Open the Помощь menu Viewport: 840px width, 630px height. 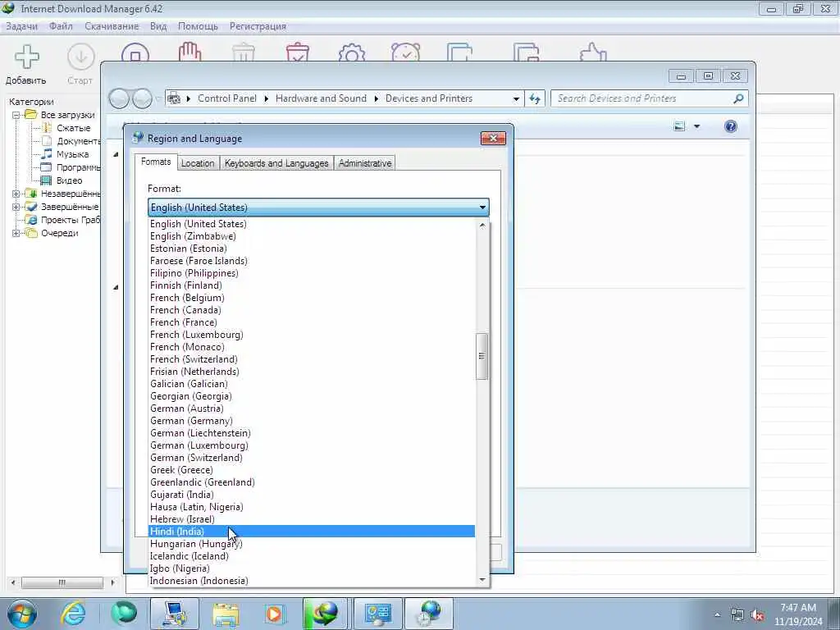198,26
